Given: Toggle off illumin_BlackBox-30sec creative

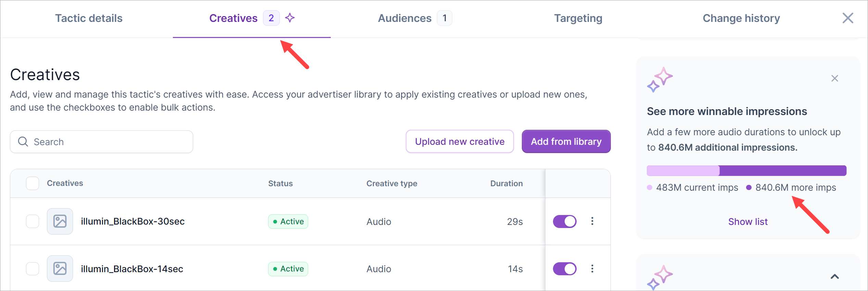Looking at the screenshot, I should pos(565,221).
